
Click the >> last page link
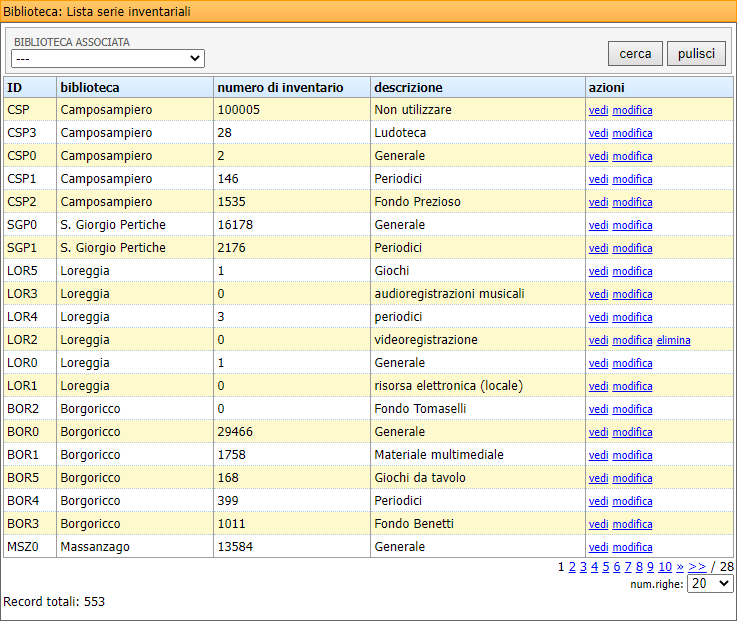pos(697,567)
